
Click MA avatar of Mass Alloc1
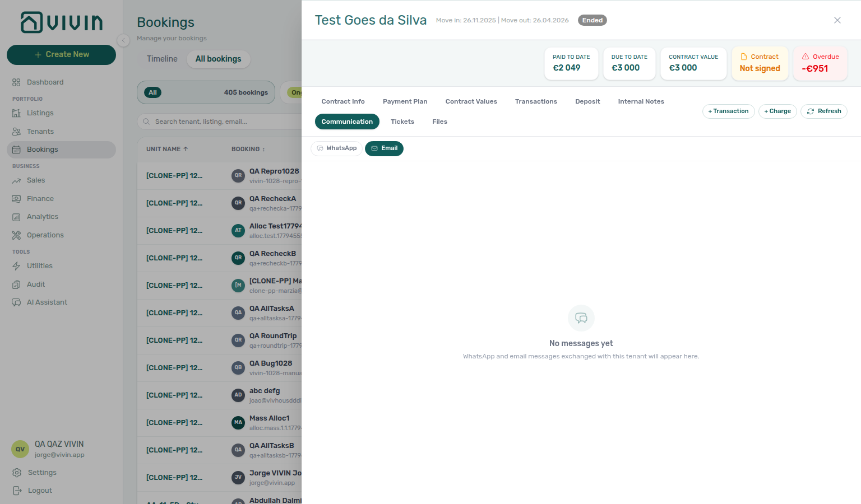point(238,422)
